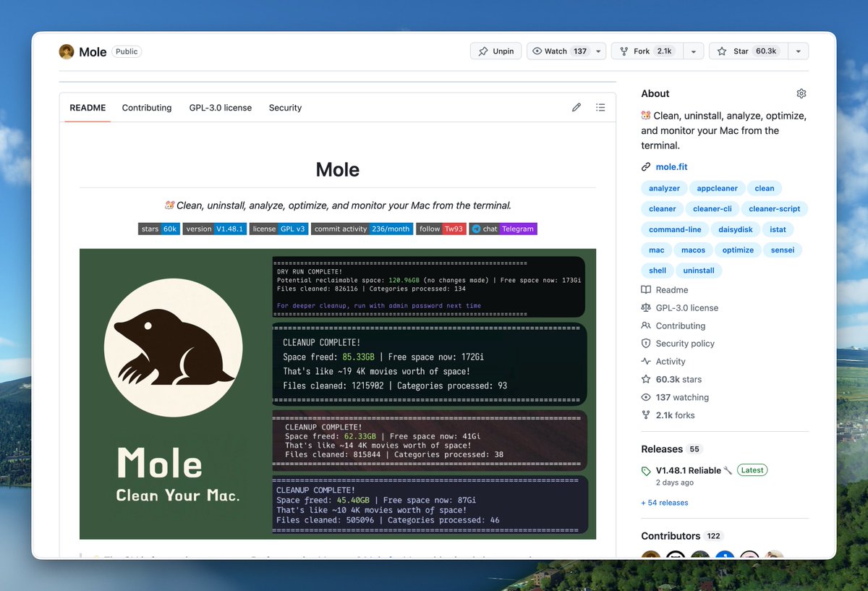
Task: Click the appcleaner topic tag
Action: click(717, 188)
